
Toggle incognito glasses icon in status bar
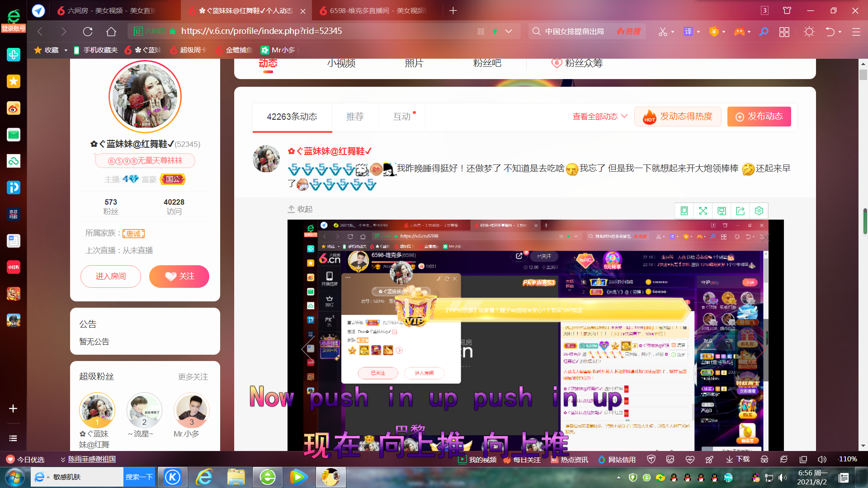(x=764, y=460)
